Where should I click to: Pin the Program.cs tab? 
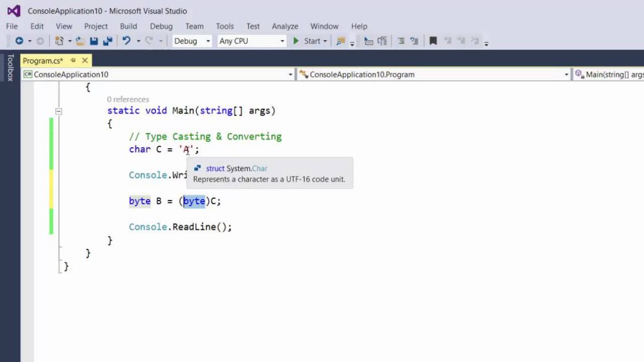(x=73, y=60)
